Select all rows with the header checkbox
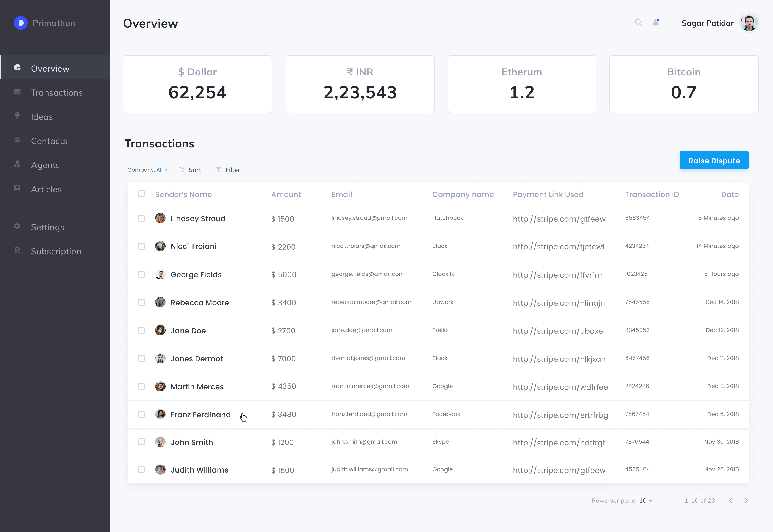The height and width of the screenshot is (532, 773). point(141,194)
